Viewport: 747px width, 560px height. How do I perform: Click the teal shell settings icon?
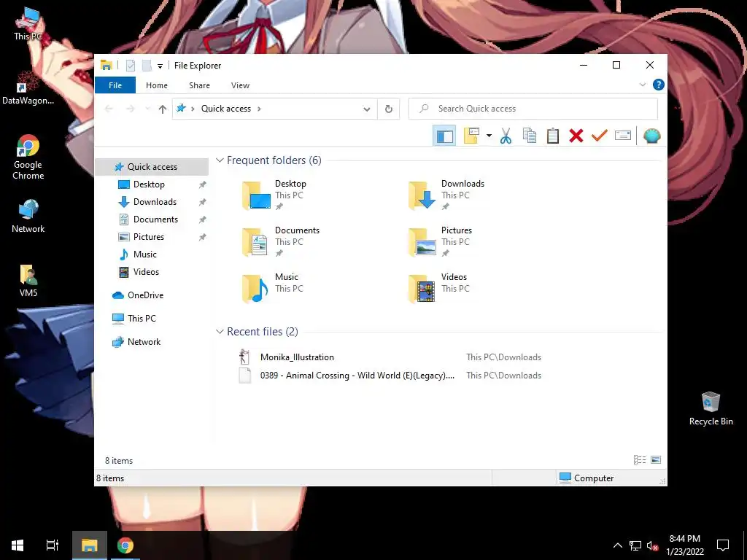tap(651, 136)
